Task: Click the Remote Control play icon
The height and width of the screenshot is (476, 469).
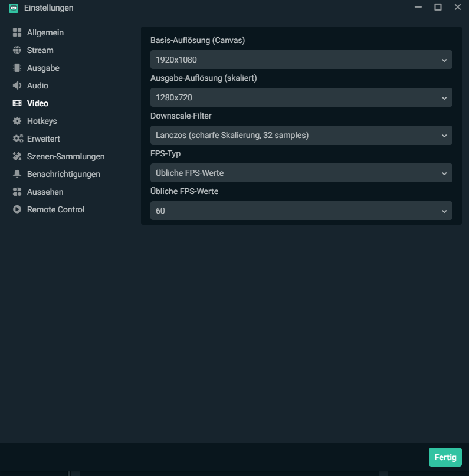Action: (17, 209)
